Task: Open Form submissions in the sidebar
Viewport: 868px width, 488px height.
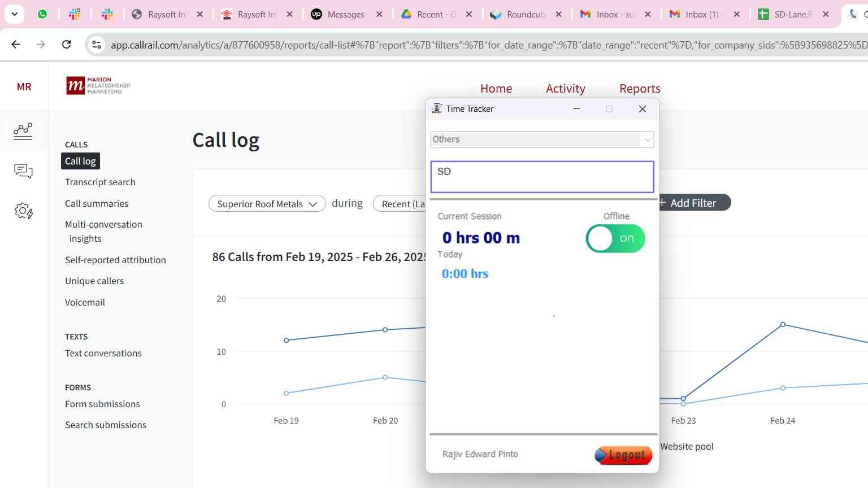Action: click(102, 404)
